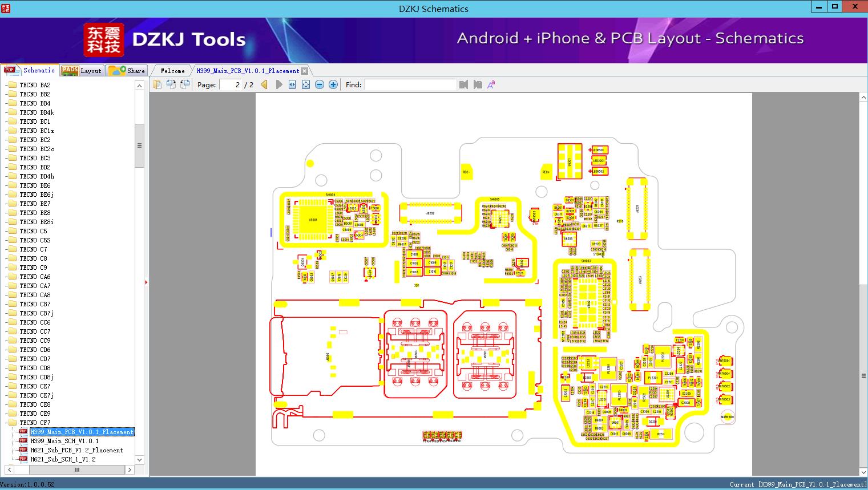Open the Share tab
The width and height of the screenshot is (868, 490).
[x=127, y=71]
